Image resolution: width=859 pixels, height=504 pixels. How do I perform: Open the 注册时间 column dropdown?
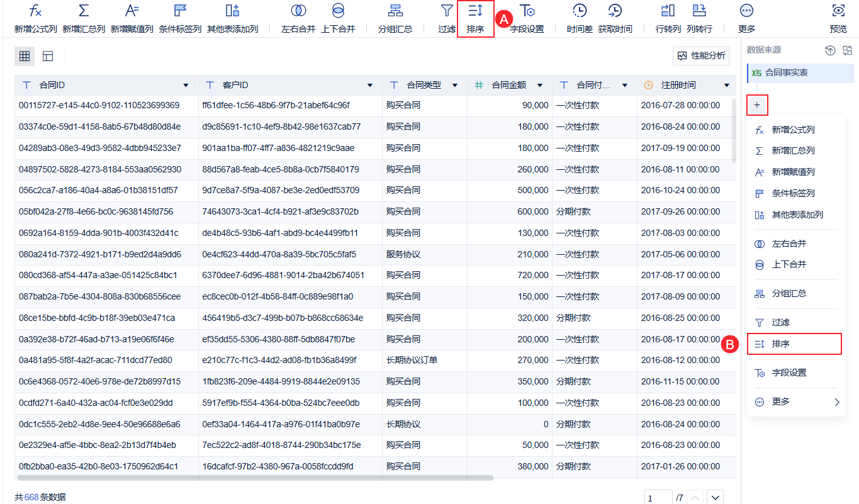click(727, 85)
